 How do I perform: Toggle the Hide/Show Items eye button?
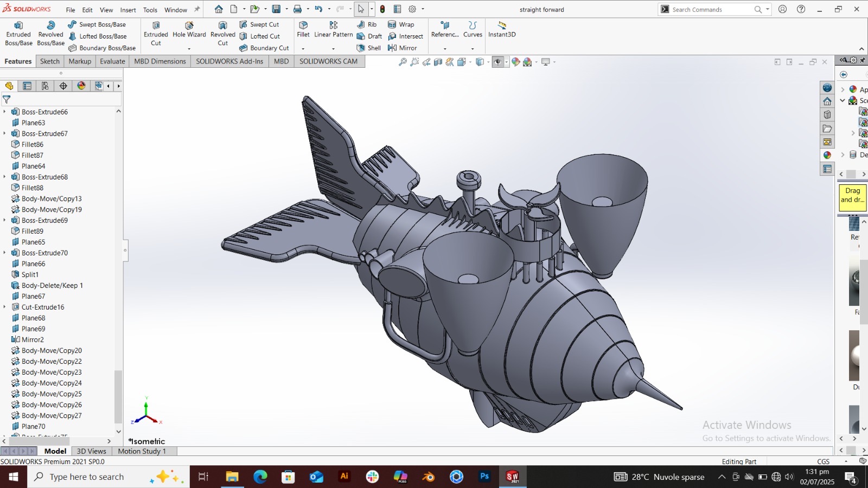pos(497,62)
